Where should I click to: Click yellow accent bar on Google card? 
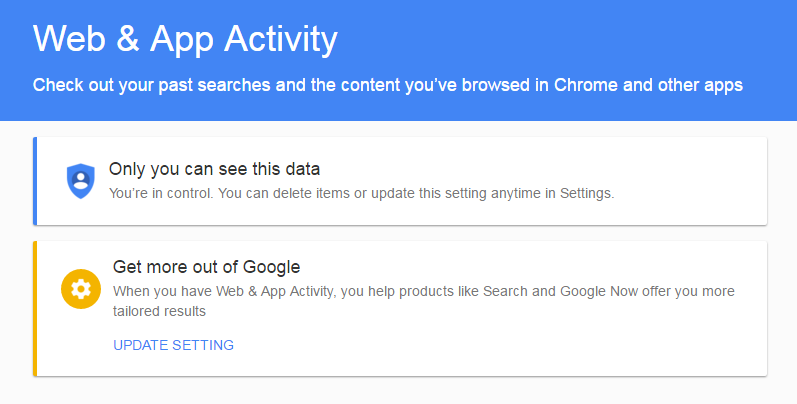click(x=35, y=309)
